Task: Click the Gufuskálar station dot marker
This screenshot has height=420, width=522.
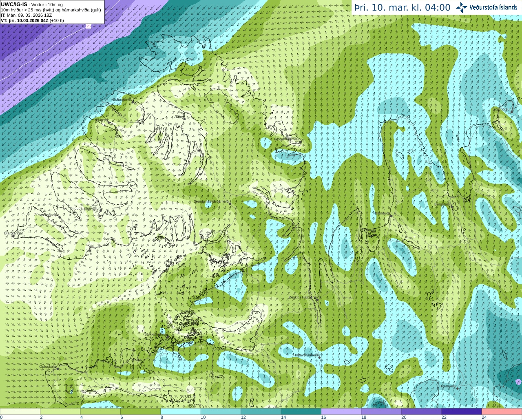Action: [58, 369]
